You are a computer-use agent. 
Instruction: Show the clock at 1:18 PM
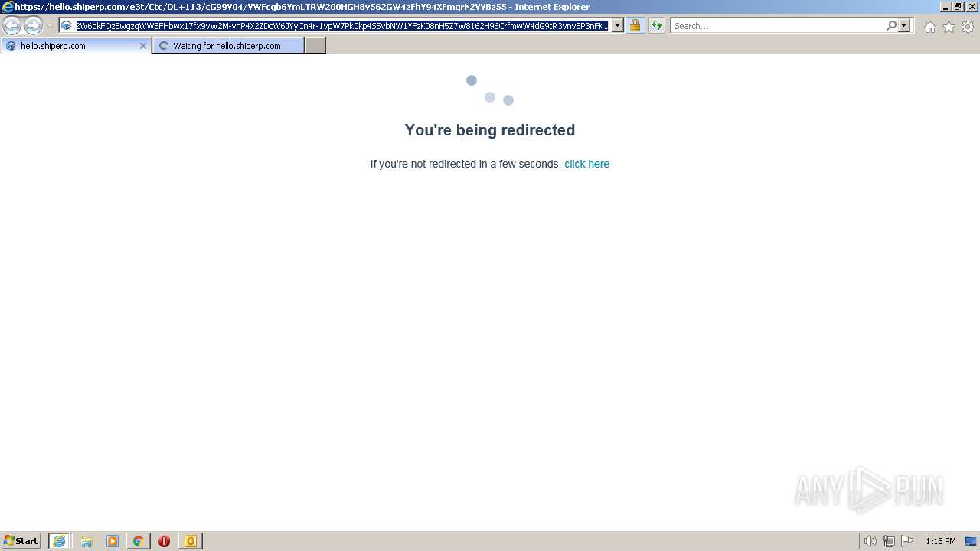point(941,541)
